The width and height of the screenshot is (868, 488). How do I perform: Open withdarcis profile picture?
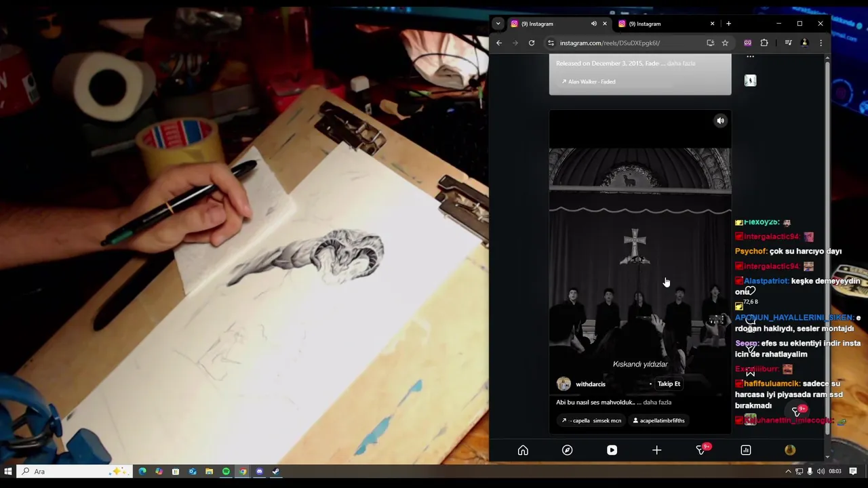(x=564, y=384)
